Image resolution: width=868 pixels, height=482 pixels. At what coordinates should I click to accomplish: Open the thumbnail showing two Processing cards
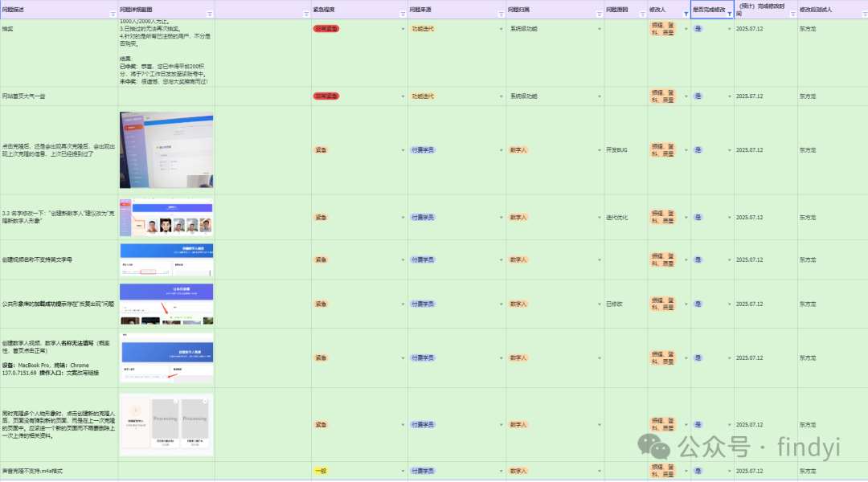click(166, 424)
